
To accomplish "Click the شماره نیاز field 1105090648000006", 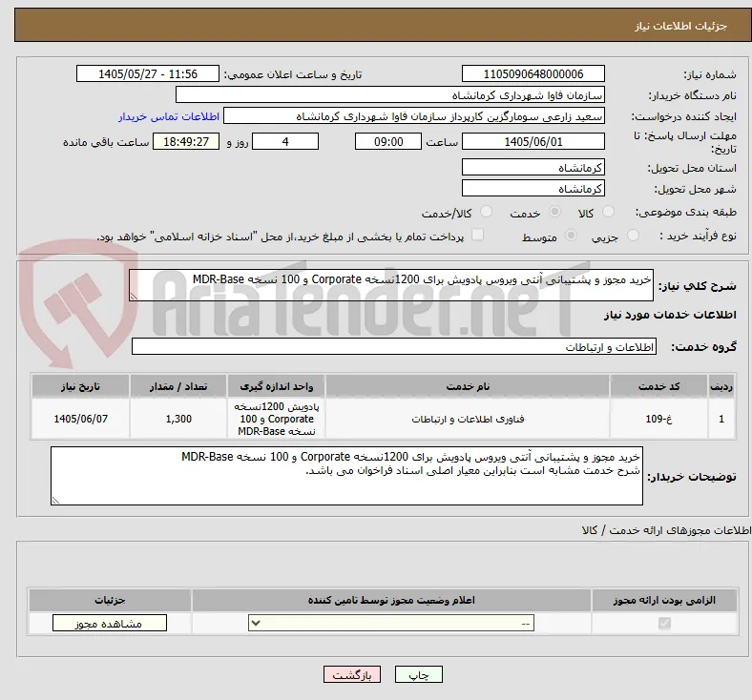I will [533, 73].
